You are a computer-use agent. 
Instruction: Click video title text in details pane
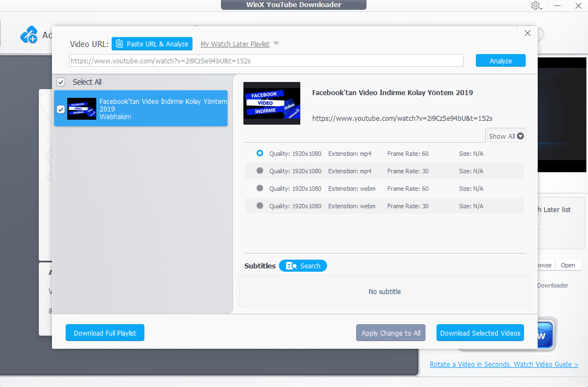393,92
